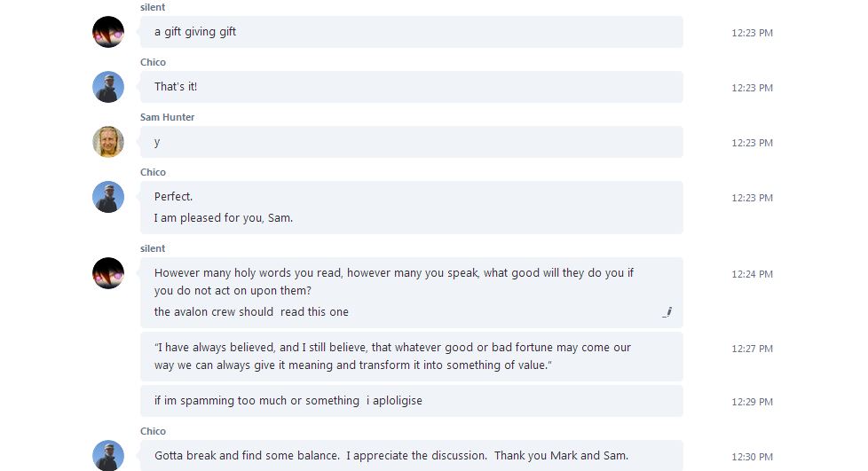The width and height of the screenshot is (868, 471).
Task: Select Chico's avatar beside the 'Perfect.' message
Action: click(x=108, y=197)
